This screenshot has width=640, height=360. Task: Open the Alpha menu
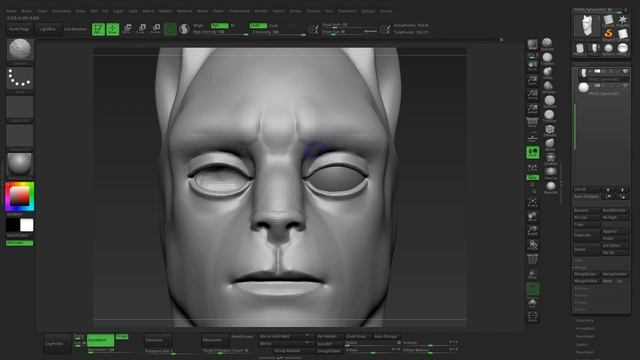pyautogui.click(x=11, y=11)
